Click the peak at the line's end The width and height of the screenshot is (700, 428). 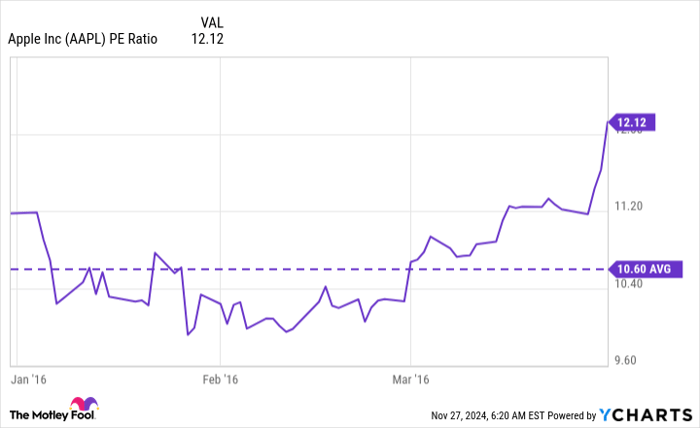(x=607, y=122)
